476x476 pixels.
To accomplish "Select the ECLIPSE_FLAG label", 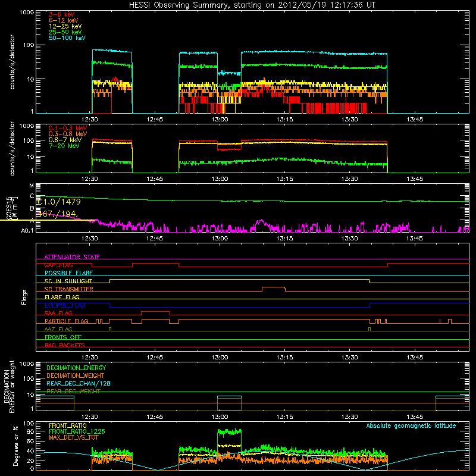I will point(65,305).
